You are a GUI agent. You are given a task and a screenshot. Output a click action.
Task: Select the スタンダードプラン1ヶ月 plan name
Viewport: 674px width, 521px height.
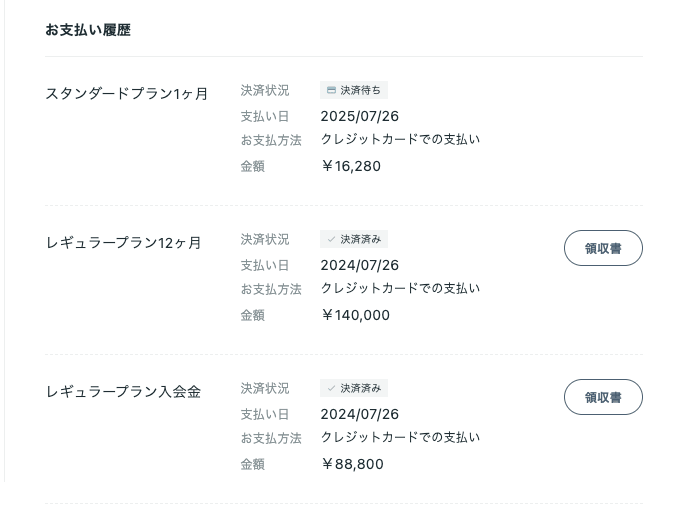tap(127, 94)
